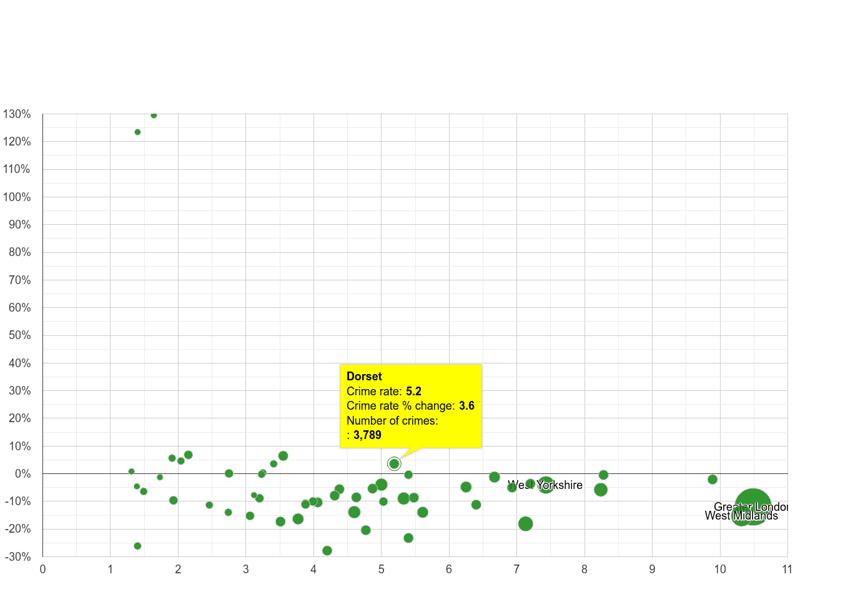Click the 80% y-axis label
Screen dimensions: 868x612
(19, 252)
